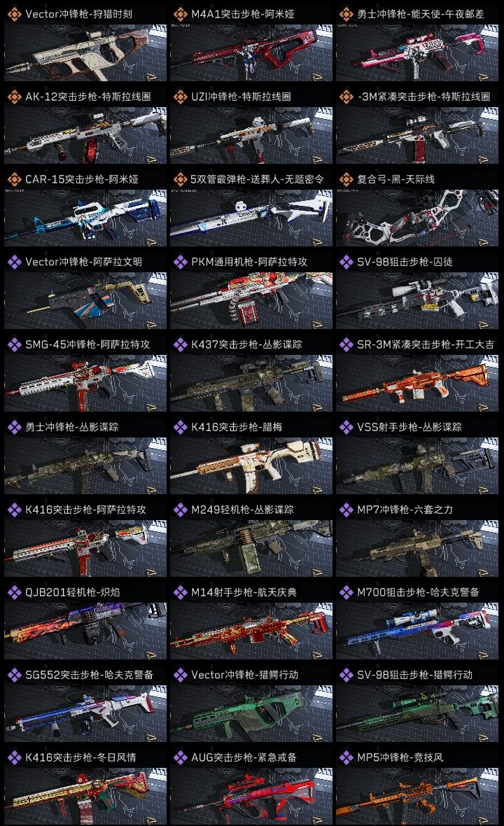Click the K416突击步枪-冬日风情 title text
Image resolution: width=504 pixels, height=826 pixels.
pos(80,757)
